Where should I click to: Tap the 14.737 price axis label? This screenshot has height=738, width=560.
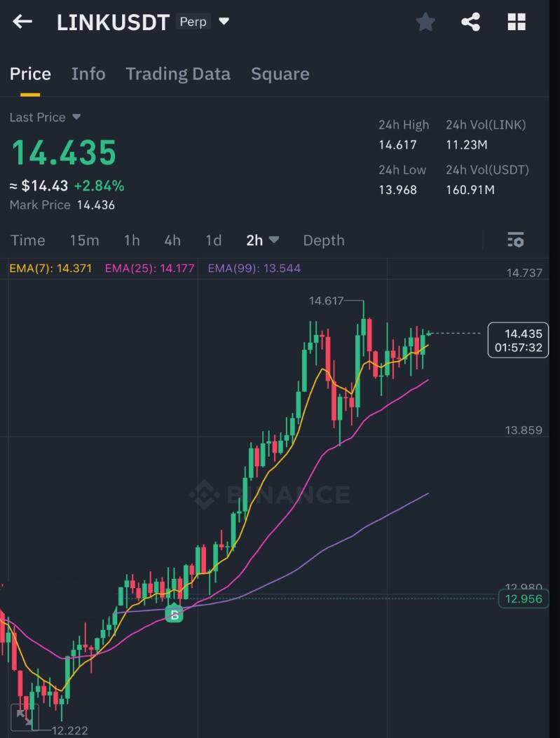(x=524, y=273)
